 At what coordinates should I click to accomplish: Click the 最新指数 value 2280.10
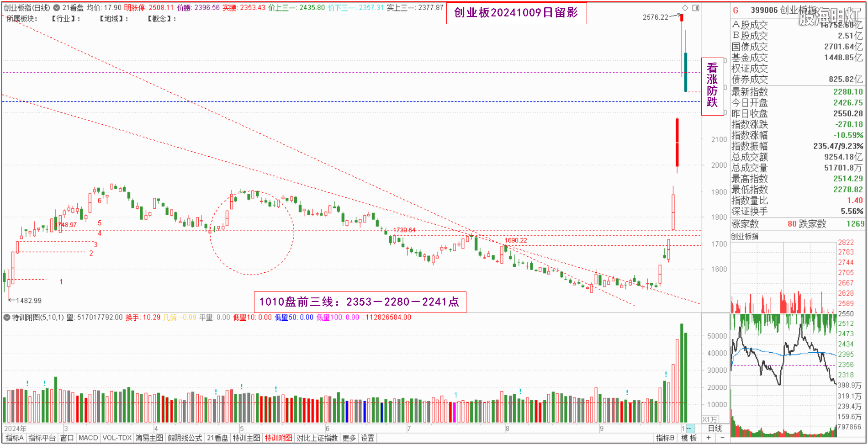(848, 92)
